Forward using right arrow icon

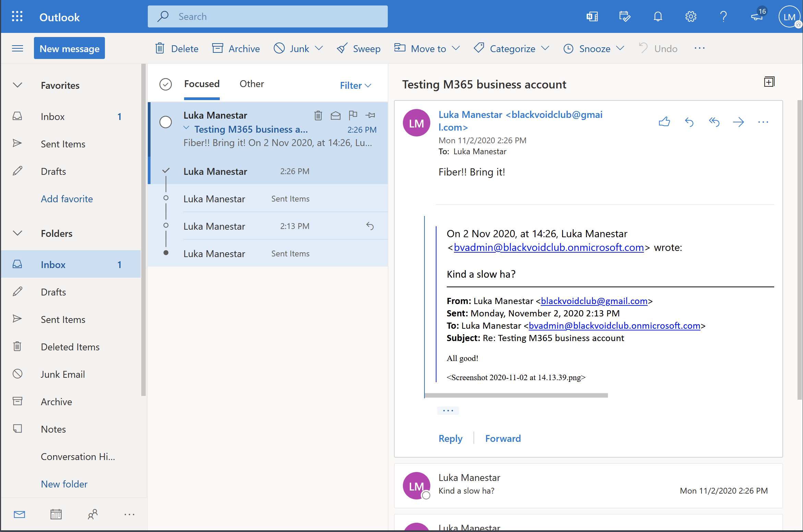click(739, 122)
